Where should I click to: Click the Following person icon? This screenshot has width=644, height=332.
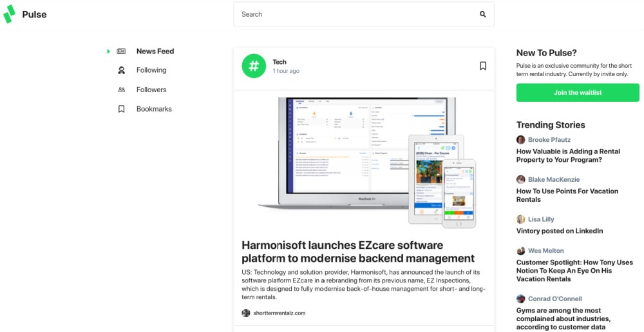click(121, 70)
